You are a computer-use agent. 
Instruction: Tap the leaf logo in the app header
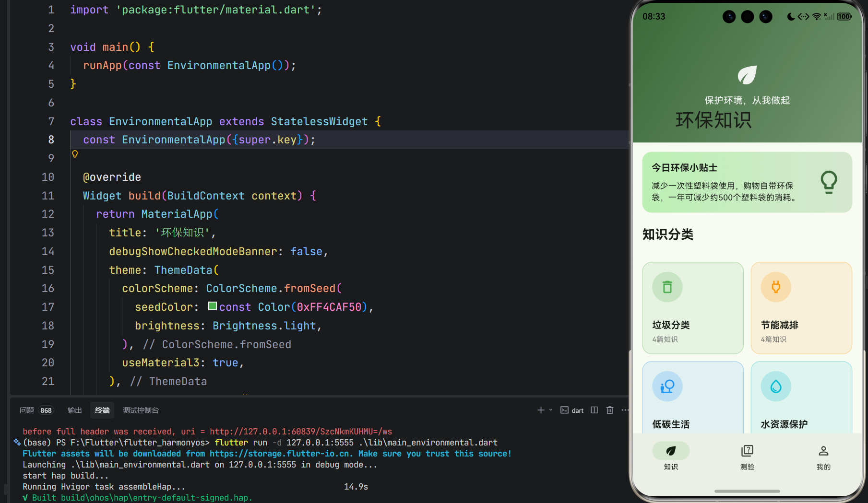747,75
